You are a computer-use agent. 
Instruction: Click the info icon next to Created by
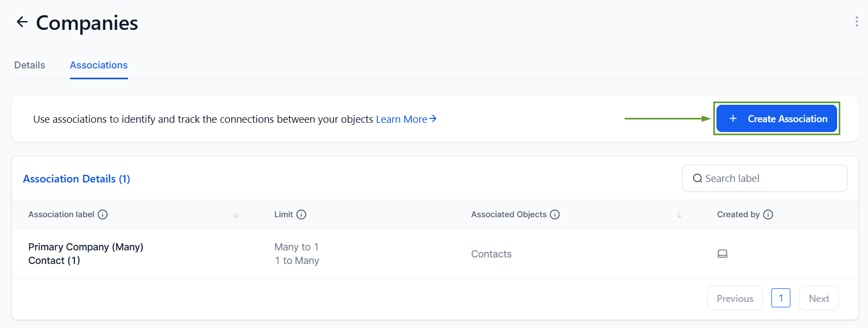click(768, 215)
